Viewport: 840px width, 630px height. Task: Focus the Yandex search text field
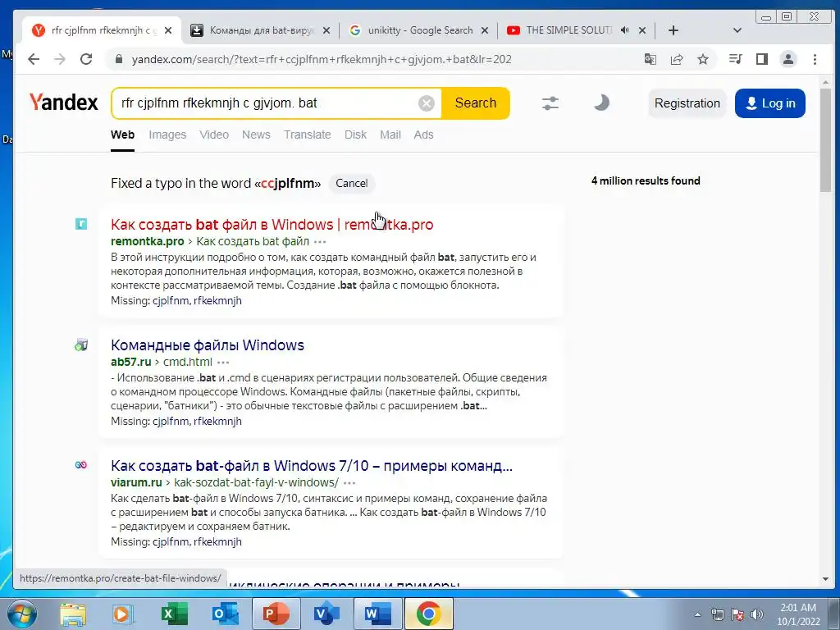pos(268,103)
